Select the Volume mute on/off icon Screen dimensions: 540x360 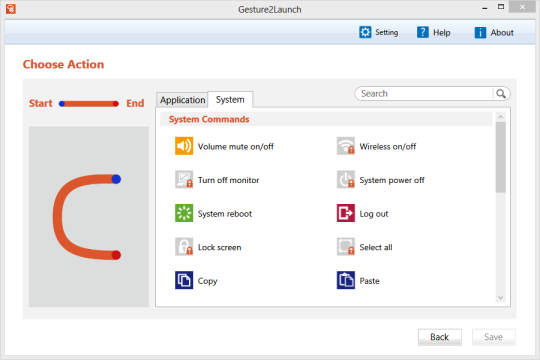pos(184,146)
